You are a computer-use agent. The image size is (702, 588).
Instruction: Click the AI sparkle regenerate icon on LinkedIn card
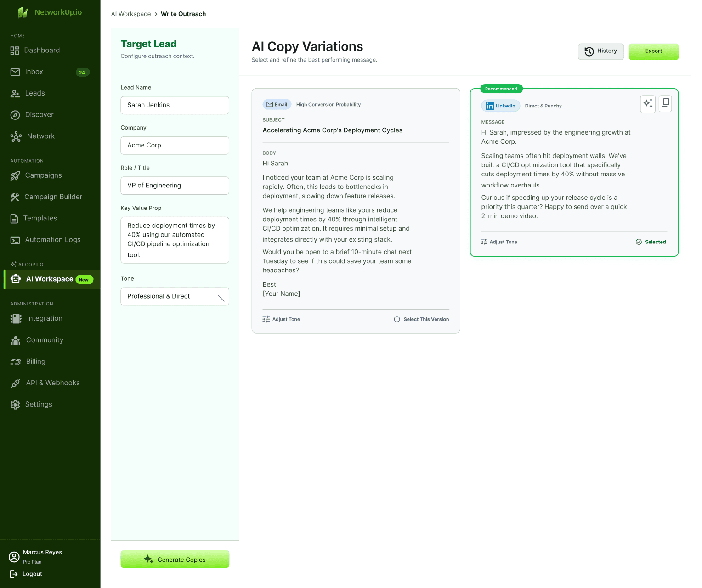(x=648, y=104)
